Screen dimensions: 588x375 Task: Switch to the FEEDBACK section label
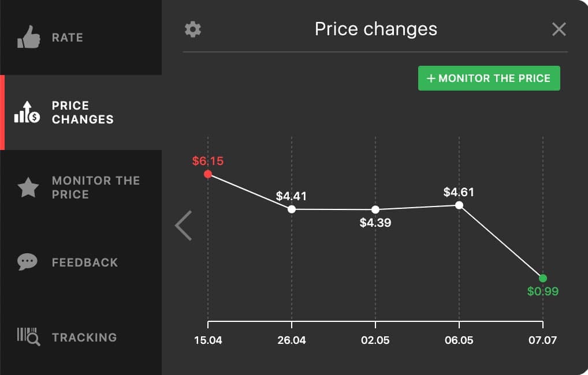(x=85, y=262)
